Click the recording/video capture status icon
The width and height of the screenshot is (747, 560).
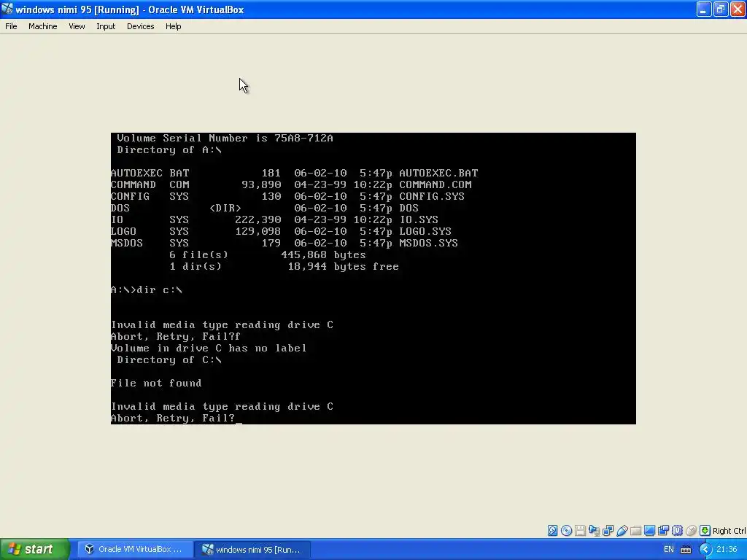point(663,531)
